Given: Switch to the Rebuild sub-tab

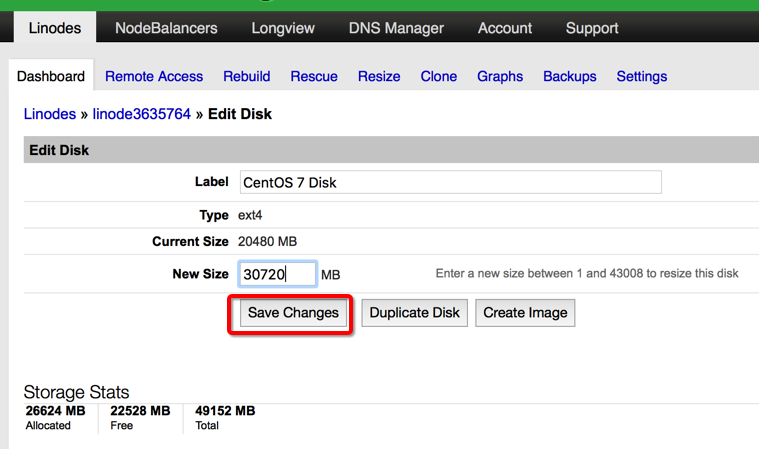Looking at the screenshot, I should tap(247, 76).
